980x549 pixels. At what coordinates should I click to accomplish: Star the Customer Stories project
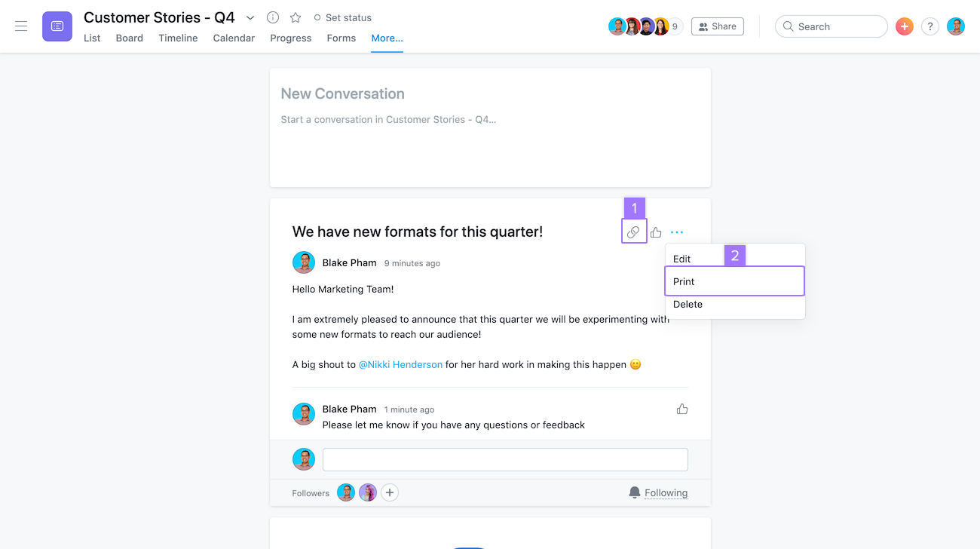click(x=296, y=17)
